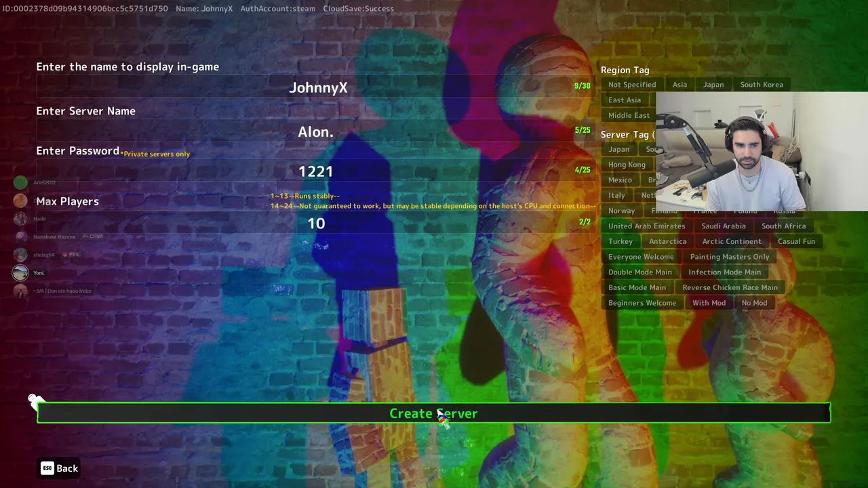This screenshot has height=488, width=868.
Task: Click Nanakusa Nazuna's avatar in the overlay
Action: click(20, 237)
